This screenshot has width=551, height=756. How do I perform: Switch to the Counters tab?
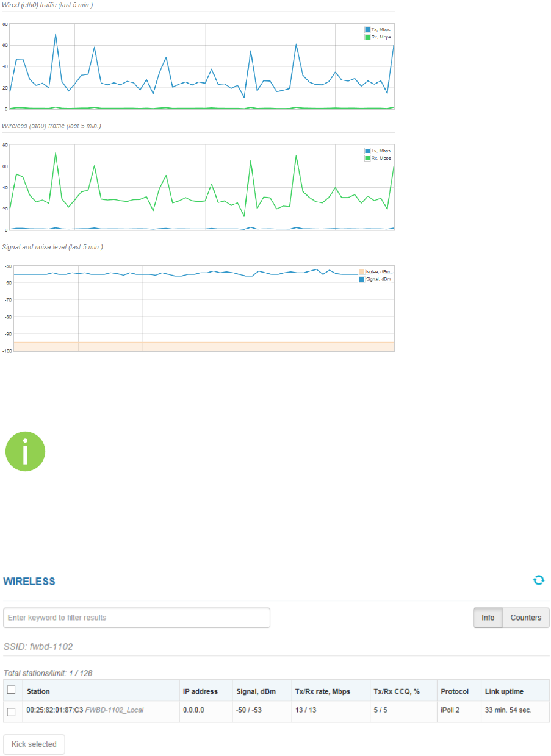point(526,618)
